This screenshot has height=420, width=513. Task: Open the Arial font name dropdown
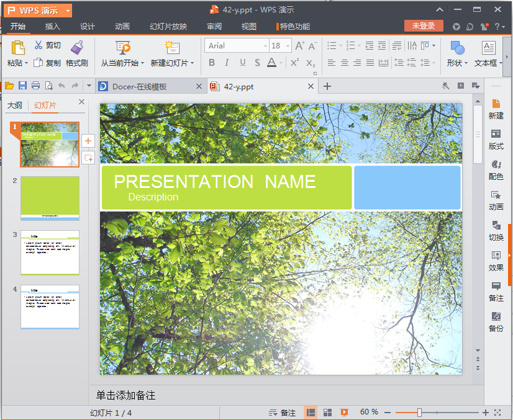click(265, 46)
